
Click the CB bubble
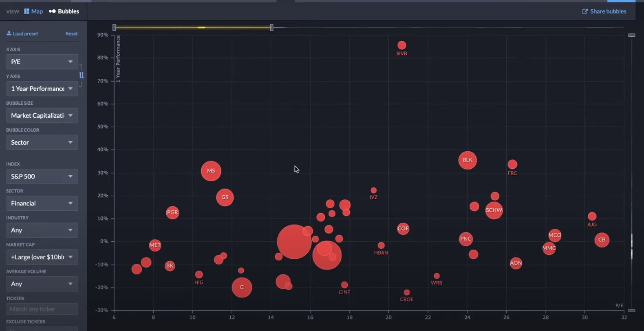602,240
